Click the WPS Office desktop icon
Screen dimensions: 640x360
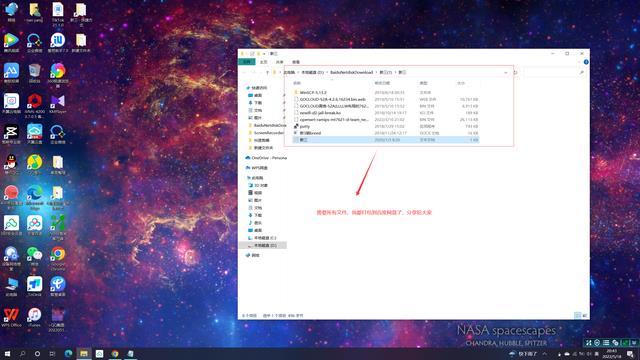[11, 318]
